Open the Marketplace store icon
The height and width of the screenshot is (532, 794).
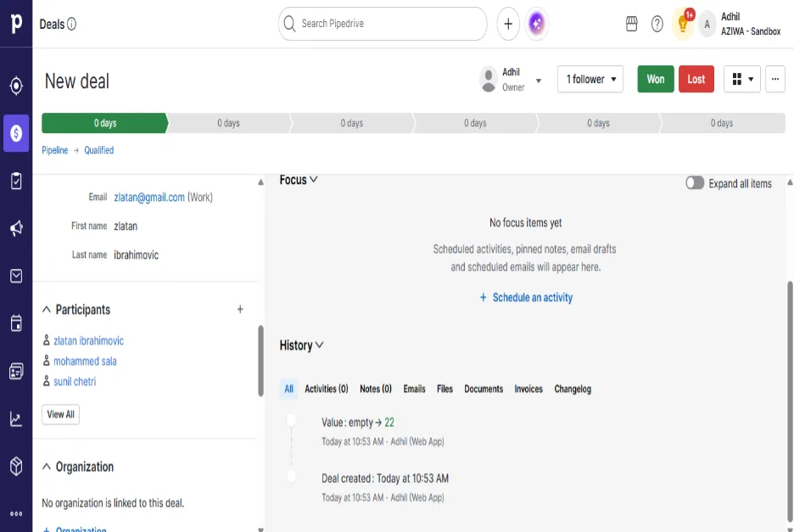point(631,24)
